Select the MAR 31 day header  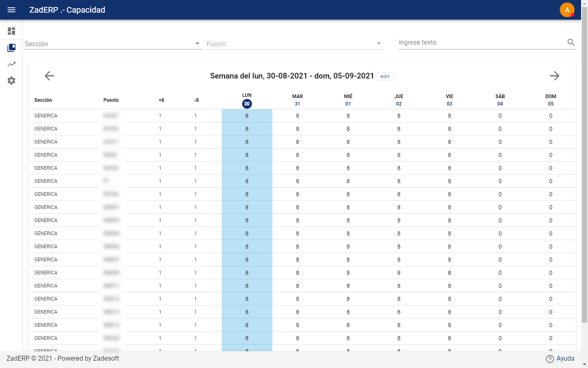(x=297, y=100)
